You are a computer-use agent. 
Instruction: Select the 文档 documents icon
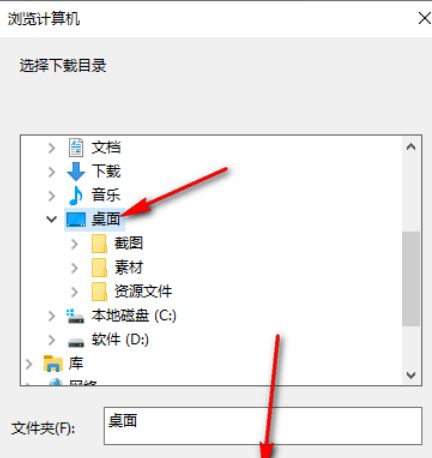click(x=76, y=148)
